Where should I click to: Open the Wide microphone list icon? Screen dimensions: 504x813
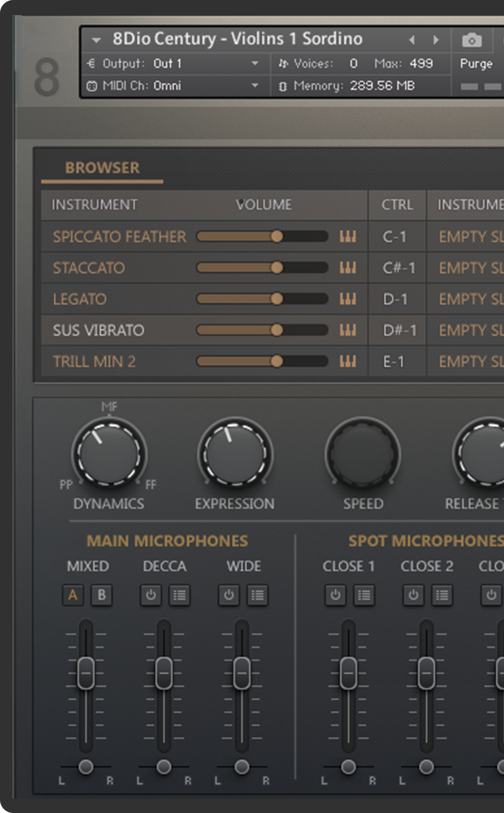[257, 595]
